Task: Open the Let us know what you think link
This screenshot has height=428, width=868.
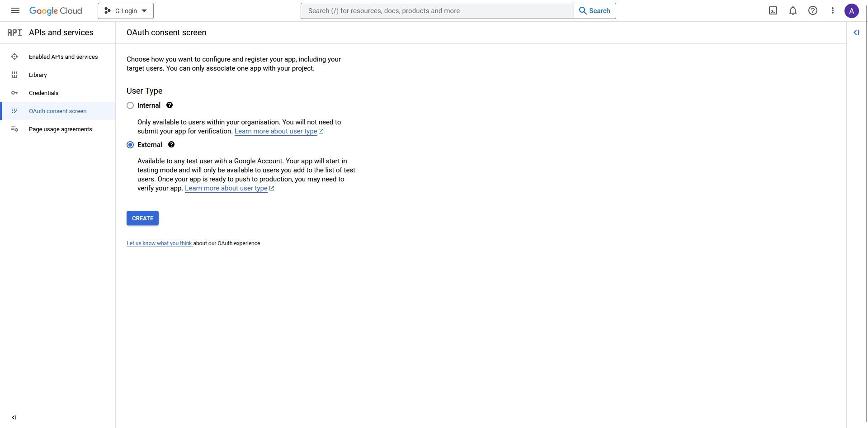Action: pos(159,243)
